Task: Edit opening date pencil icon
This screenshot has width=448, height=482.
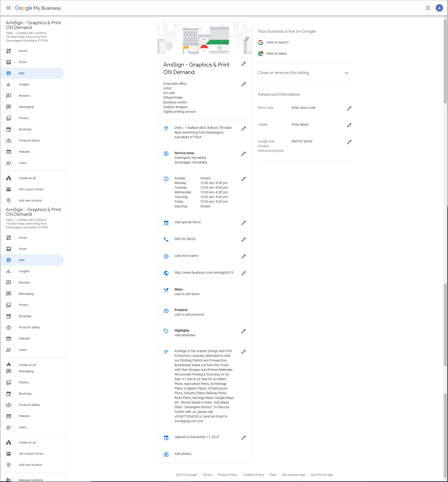Action: point(244,438)
